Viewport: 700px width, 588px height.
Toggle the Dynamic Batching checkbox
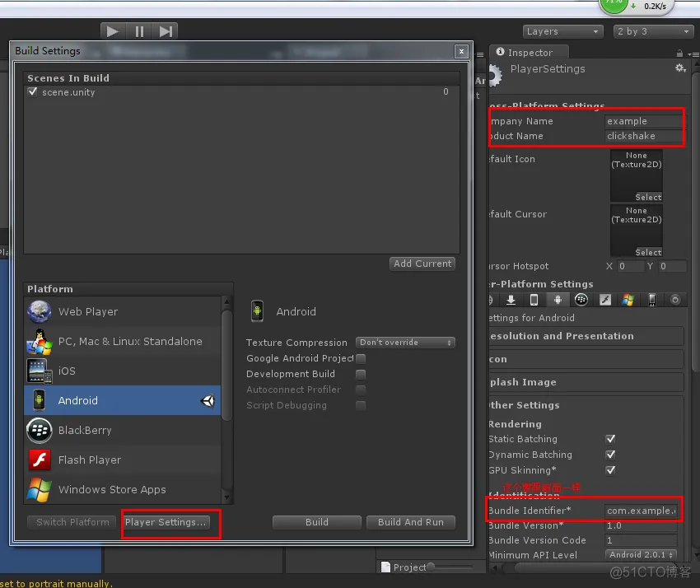click(x=610, y=455)
